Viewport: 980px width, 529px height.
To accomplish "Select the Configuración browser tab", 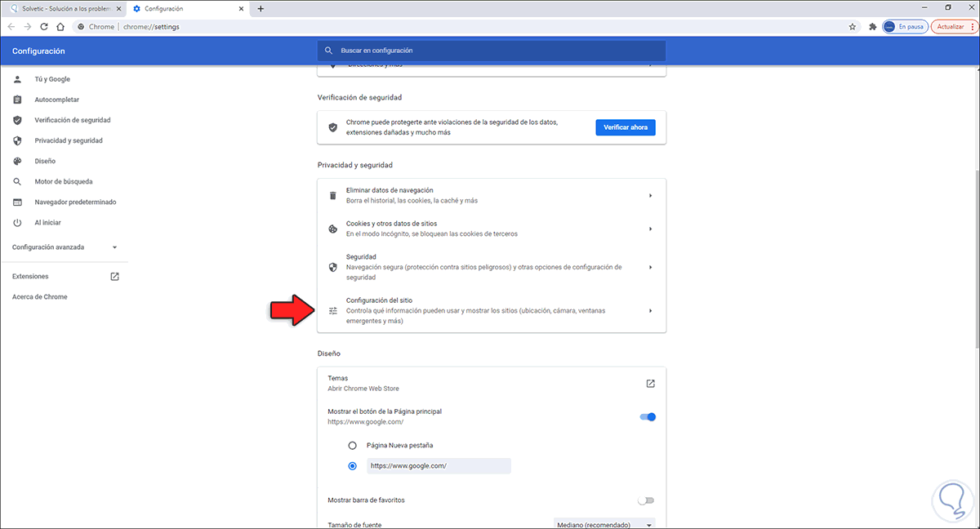I will (188, 8).
